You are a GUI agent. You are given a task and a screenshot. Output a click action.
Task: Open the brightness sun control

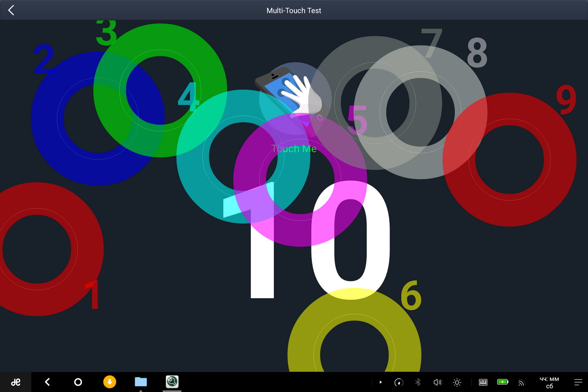pyautogui.click(x=457, y=382)
